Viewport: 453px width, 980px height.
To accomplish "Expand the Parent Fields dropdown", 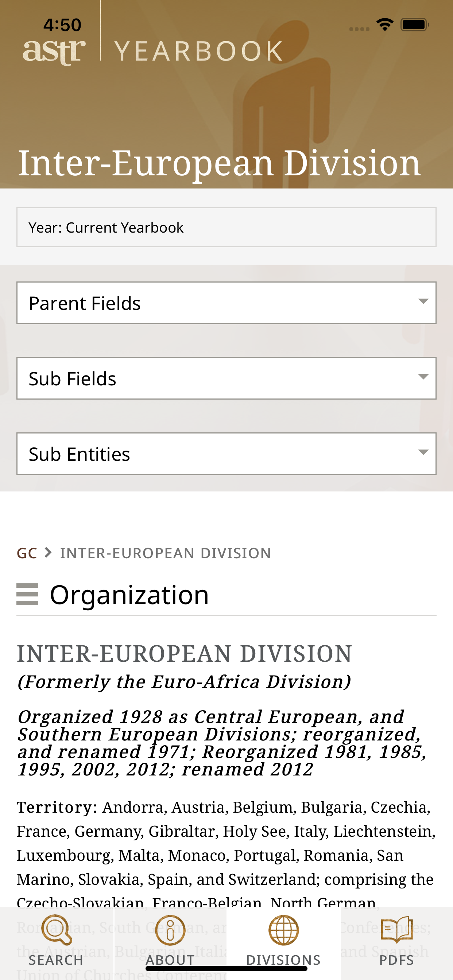I will click(226, 303).
